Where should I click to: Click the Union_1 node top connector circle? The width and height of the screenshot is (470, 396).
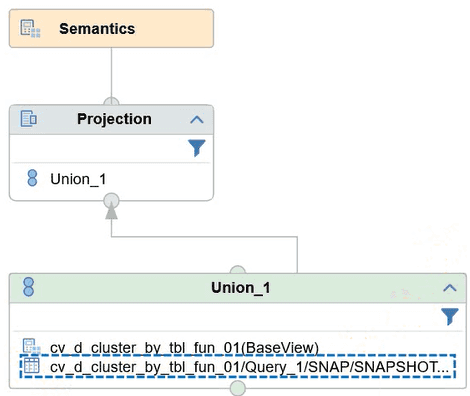click(238, 270)
